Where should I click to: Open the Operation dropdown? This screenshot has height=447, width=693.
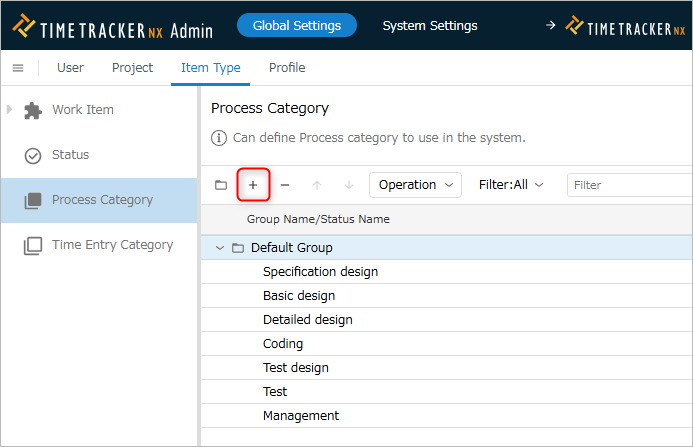(415, 185)
